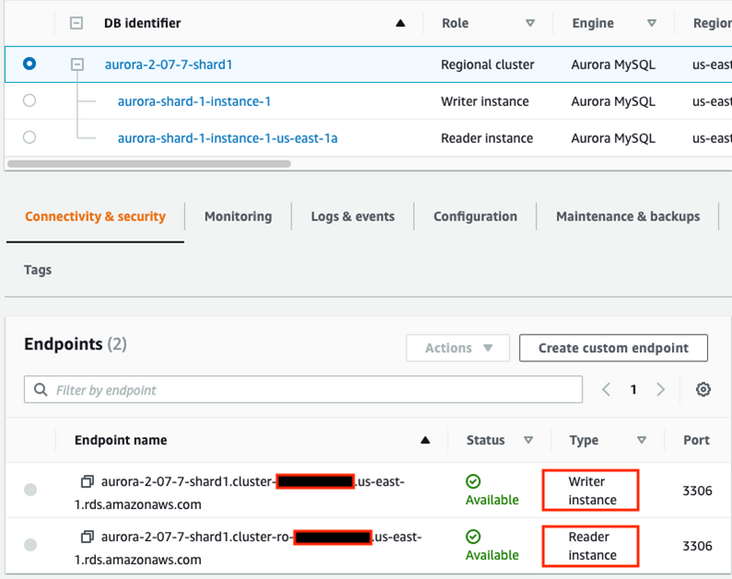Open aurora-2-07-7-shard1 cluster link

(x=168, y=64)
